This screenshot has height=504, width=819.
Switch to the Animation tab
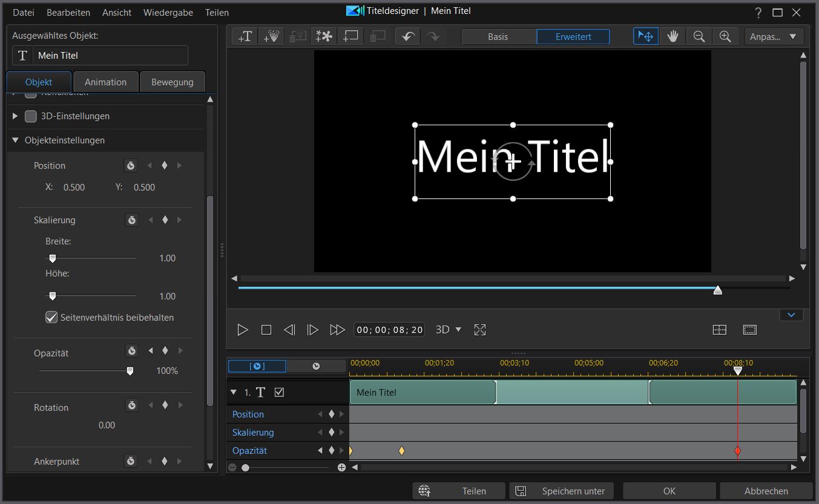pos(105,82)
